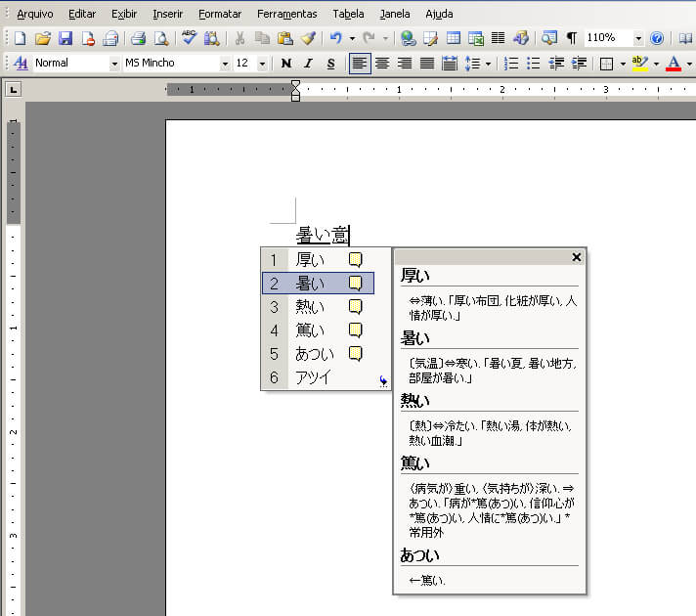Open the Inserir menu

click(167, 15)
